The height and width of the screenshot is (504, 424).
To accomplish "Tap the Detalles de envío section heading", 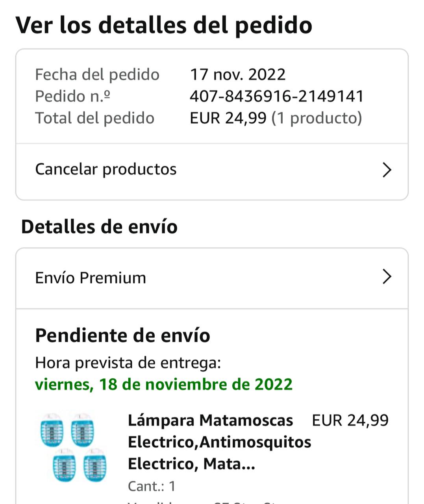I will tap(99, 227).
